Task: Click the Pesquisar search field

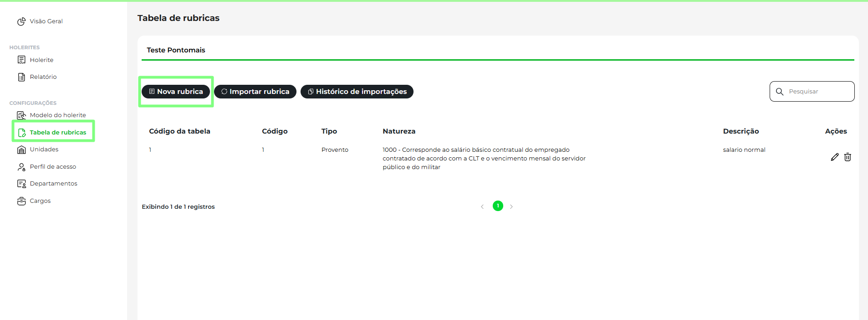Action: tap(812, 92)
